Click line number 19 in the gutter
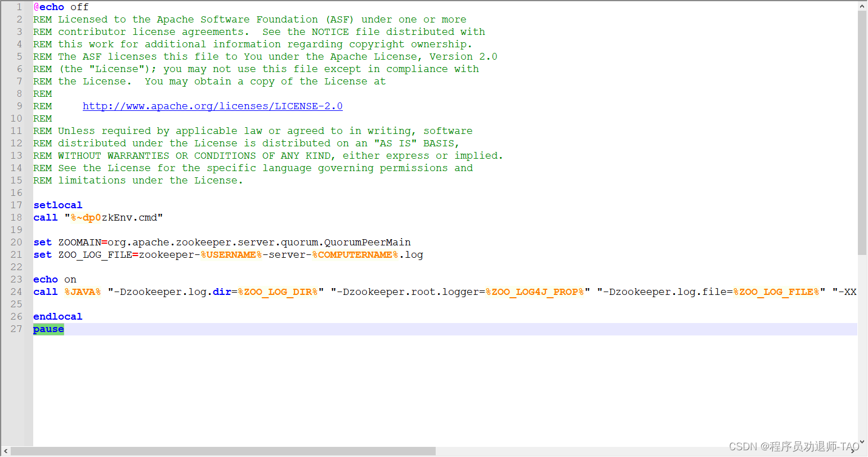 click(16, 230)
